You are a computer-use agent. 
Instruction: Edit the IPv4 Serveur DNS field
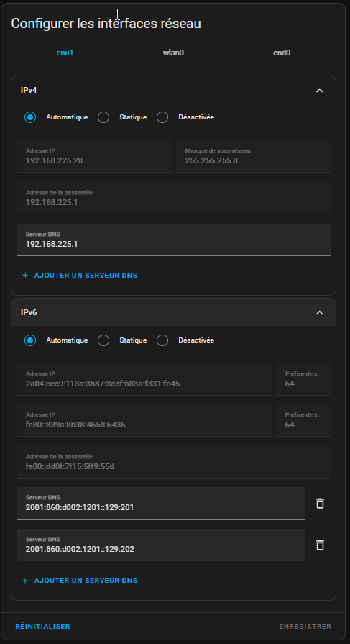tap(174, 240)
